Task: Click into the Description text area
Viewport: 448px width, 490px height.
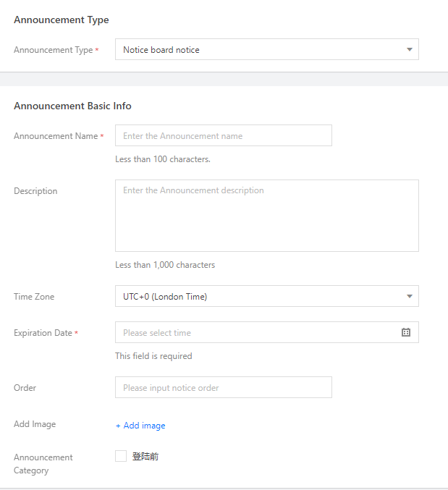Action: click(x=266, y=216)
